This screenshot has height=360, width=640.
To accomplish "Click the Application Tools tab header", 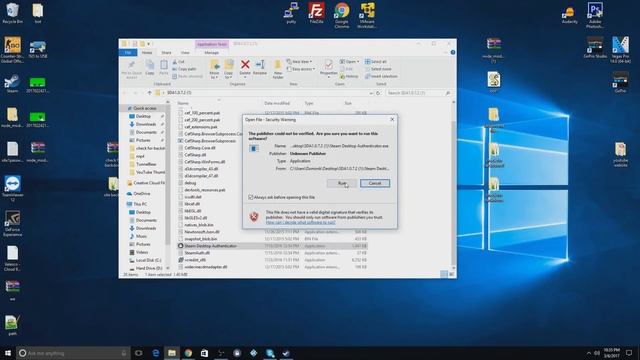I will tap(211, 44).
